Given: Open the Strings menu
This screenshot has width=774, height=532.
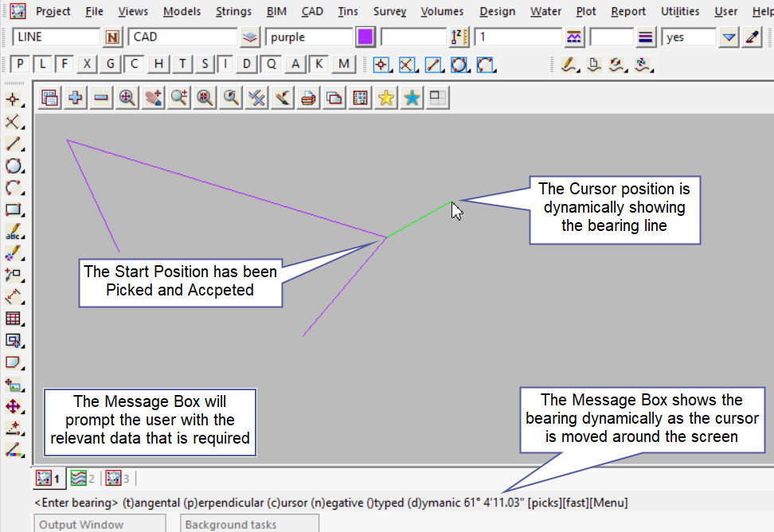Looking at the screenshot, I should pos(233,11).
